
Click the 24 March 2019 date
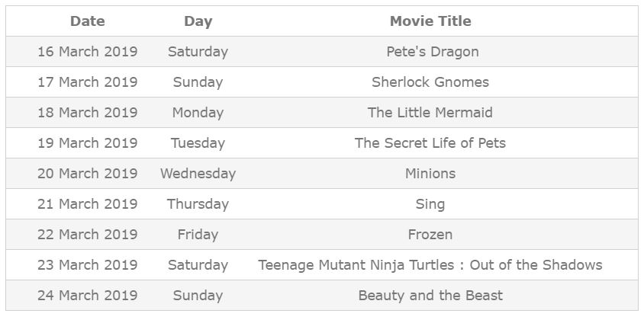click(88, 296)
